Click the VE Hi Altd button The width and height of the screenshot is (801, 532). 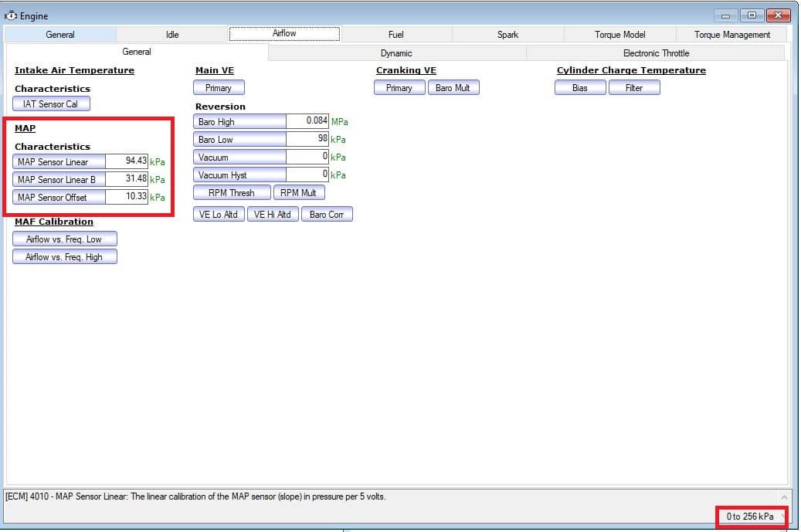273,215
